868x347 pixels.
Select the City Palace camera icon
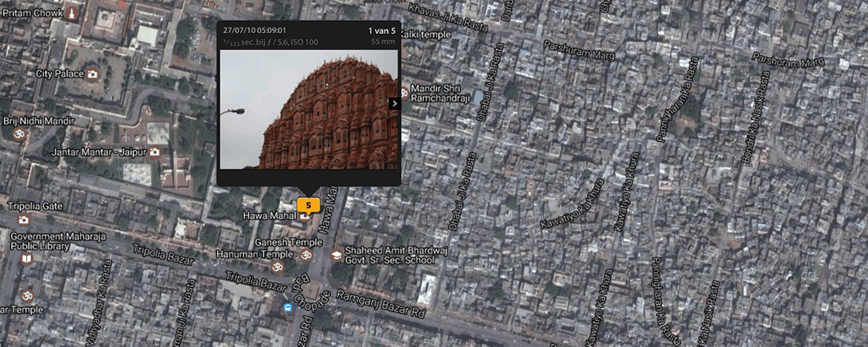click(92, 74)
